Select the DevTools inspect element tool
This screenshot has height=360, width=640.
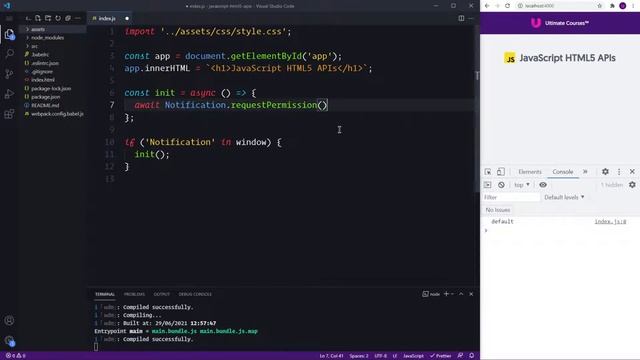pyautogui.click(x=488, y=172)
